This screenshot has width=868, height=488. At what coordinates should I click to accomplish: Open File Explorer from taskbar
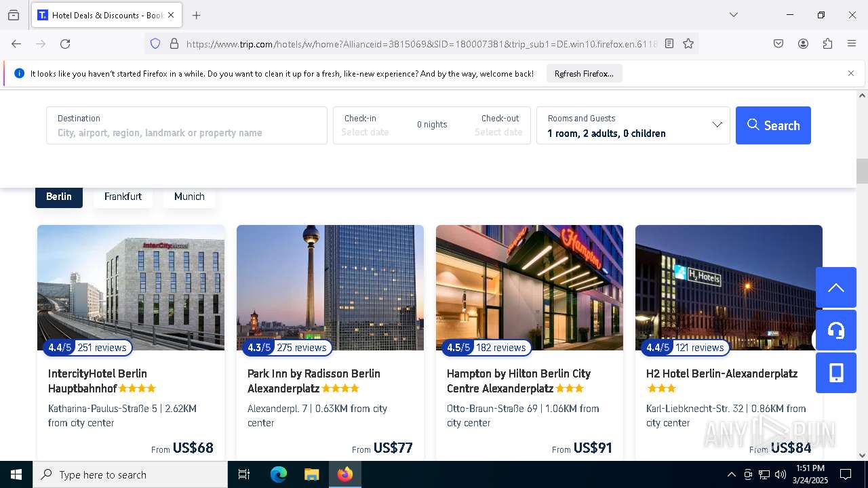(311, 474)
